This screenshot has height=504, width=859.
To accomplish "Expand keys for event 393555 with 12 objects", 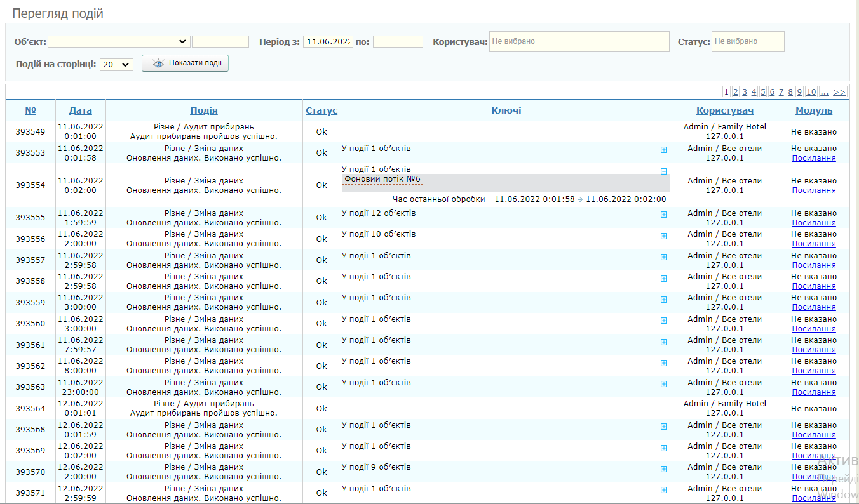I will [664, 215].
